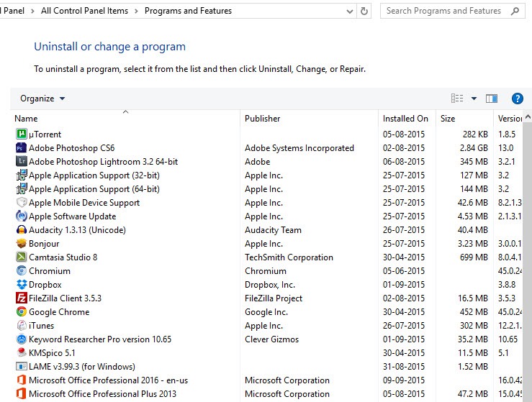Click Apple Application Support (64-bit) icon

(22, 189)
